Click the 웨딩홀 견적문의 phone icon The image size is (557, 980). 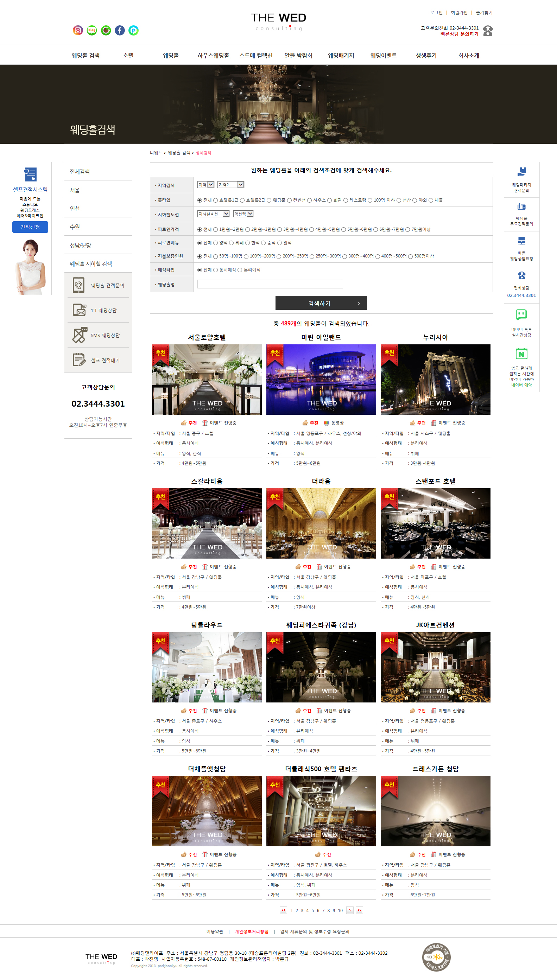click(x=78, y=285)
